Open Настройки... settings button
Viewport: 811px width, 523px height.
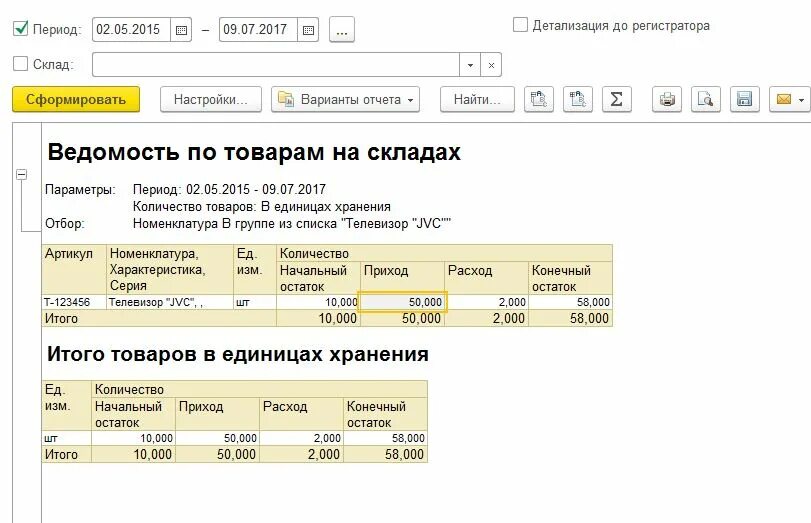[211, 99]
